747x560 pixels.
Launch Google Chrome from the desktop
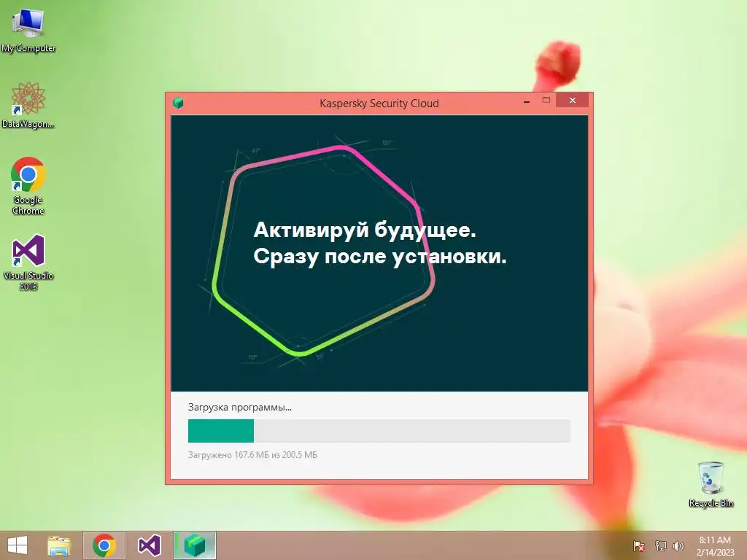click(x=28, y=186)
